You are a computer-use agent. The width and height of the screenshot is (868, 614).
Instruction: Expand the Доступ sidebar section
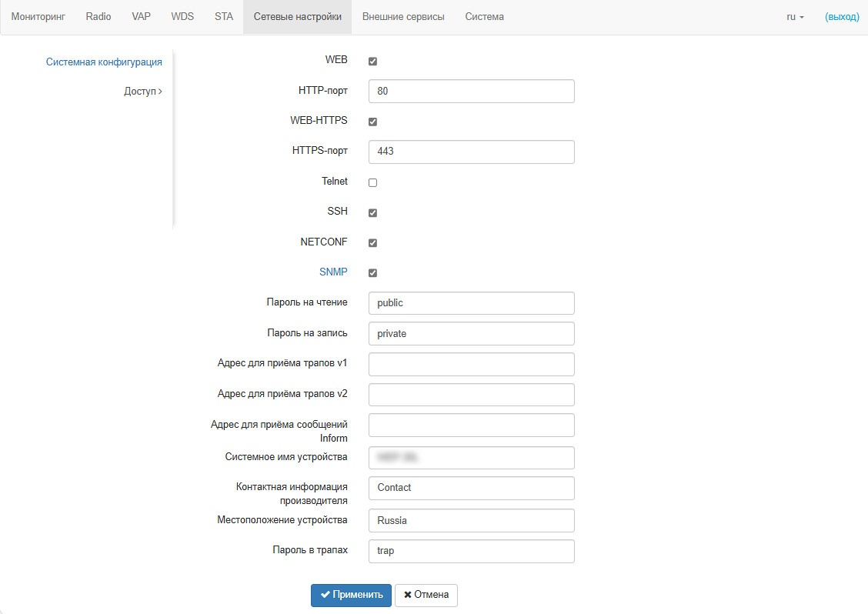tap(143, 92)
